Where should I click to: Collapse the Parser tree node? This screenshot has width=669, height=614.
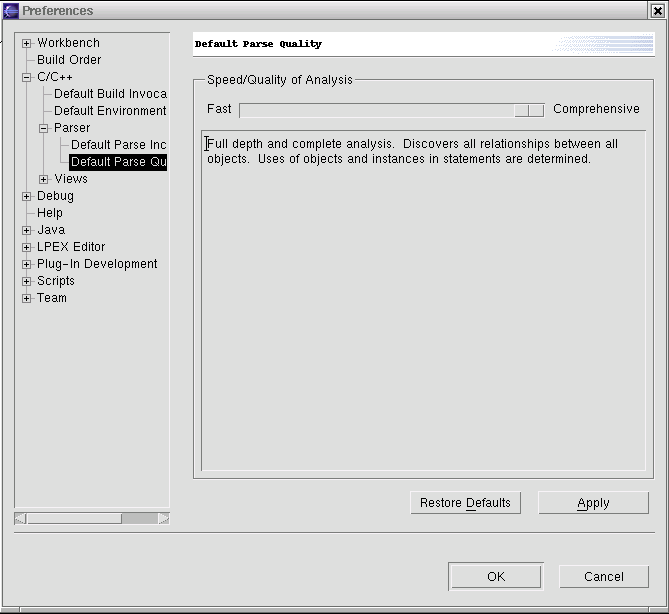(44, 129)
